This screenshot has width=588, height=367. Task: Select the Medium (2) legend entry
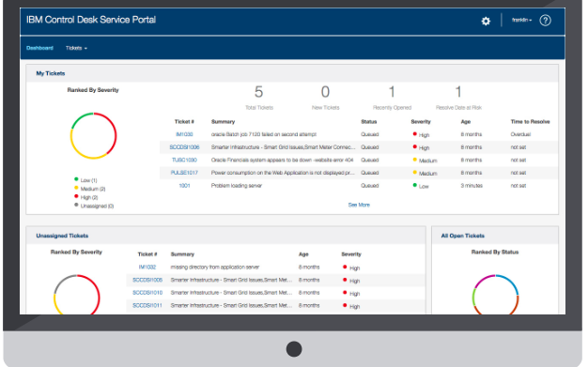pyautogui.click(x=89, y=189)
